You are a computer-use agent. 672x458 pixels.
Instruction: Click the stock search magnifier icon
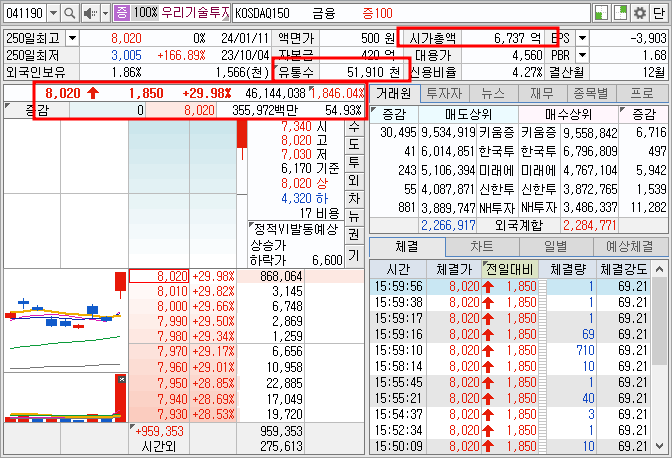click(69, 13)
